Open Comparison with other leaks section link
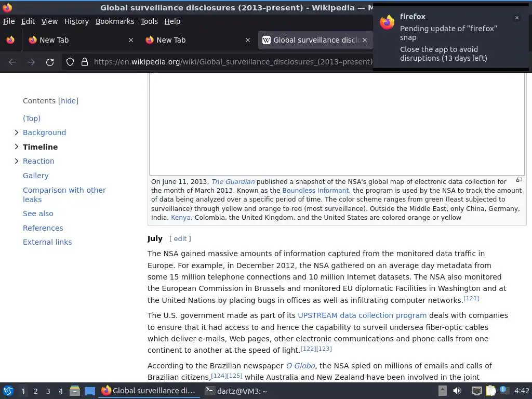This screenshot has width=532, height=399. [64, 195]
